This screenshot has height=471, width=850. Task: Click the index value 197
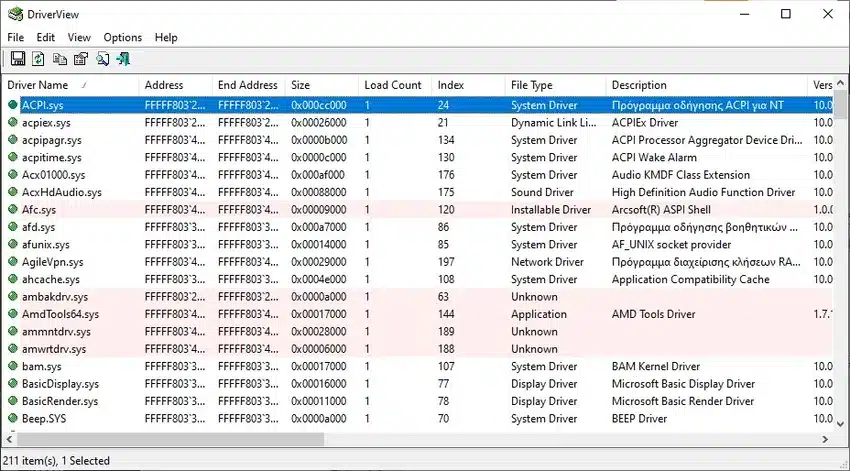click(x=446, y=262)
